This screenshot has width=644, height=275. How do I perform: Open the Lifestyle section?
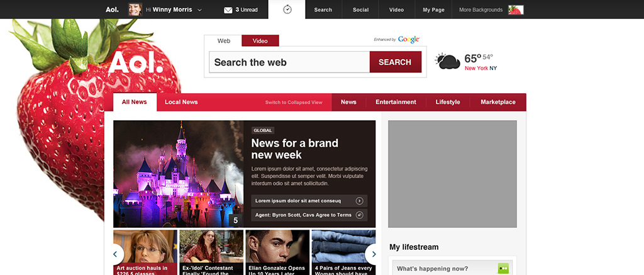click(448, 102)
